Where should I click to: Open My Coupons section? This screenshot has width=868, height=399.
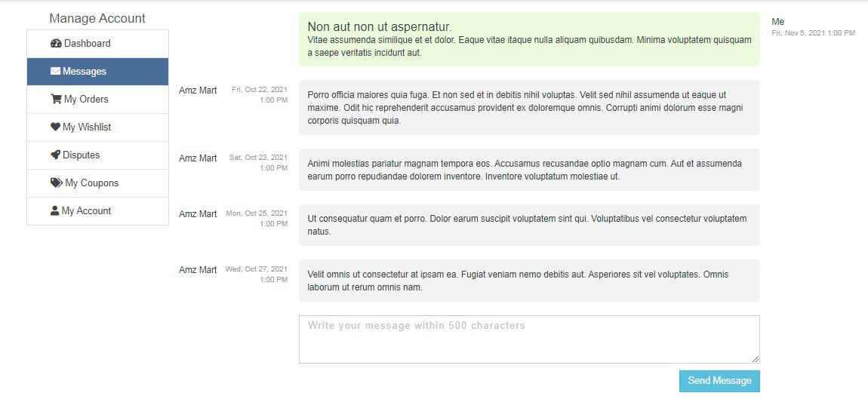(x=97, y=183)
